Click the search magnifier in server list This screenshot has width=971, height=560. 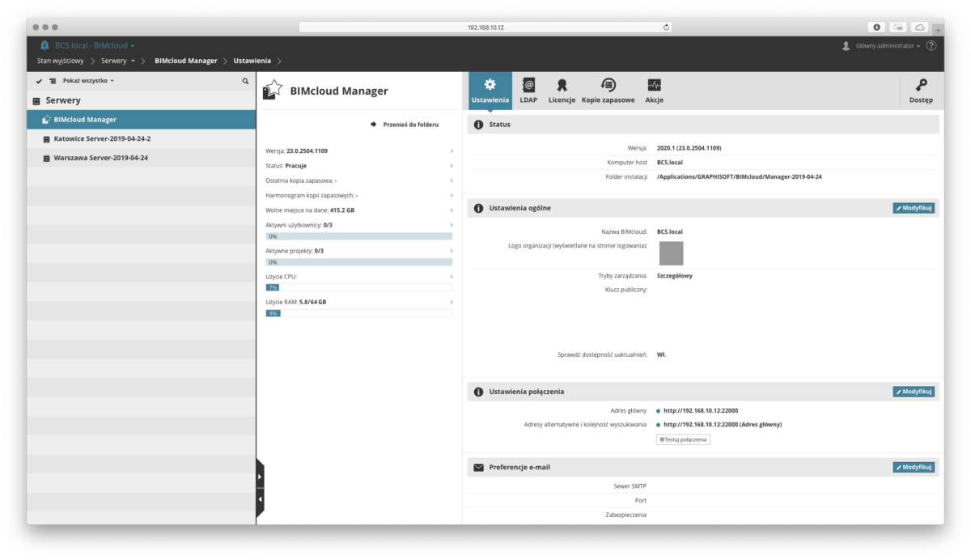(x=246, y=81)
